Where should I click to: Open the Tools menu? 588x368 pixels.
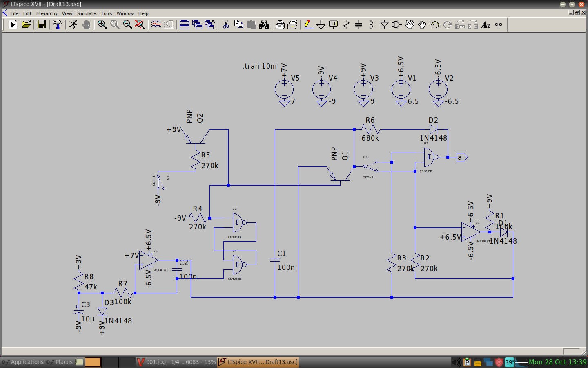click(x=106, y=13)
